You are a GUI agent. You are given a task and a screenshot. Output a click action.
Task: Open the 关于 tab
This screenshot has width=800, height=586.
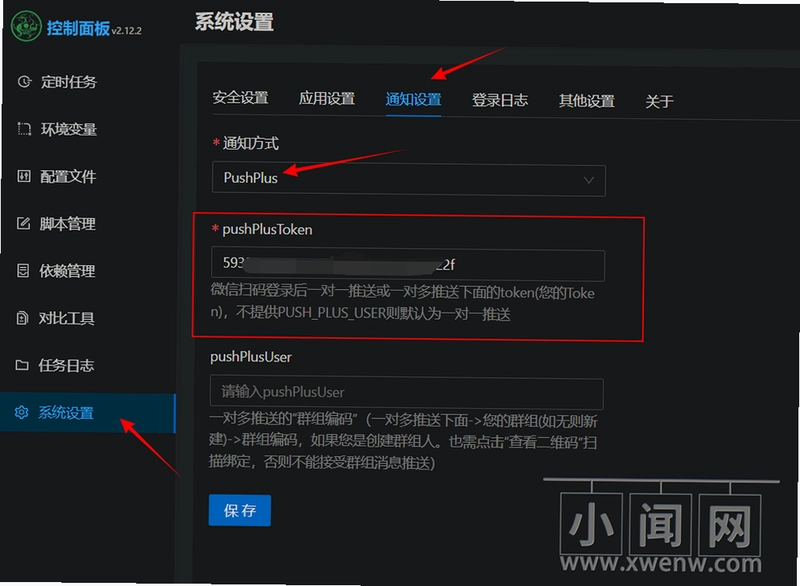coord(659,101)
